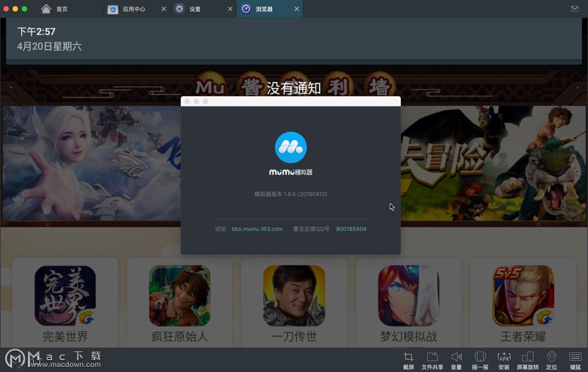The width and height of the screenshot is (588, 372).
Task: Take a screenshot with 截屏 tool
Action: tap(408, 361)
